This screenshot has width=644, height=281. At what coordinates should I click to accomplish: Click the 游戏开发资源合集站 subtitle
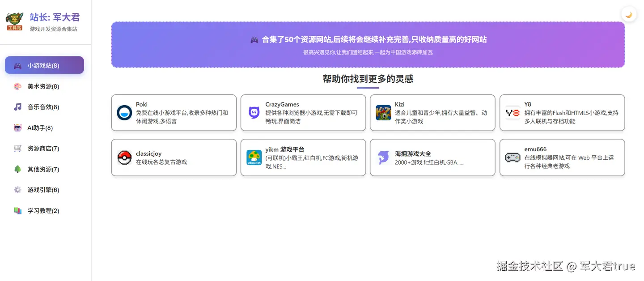(53, 29)
